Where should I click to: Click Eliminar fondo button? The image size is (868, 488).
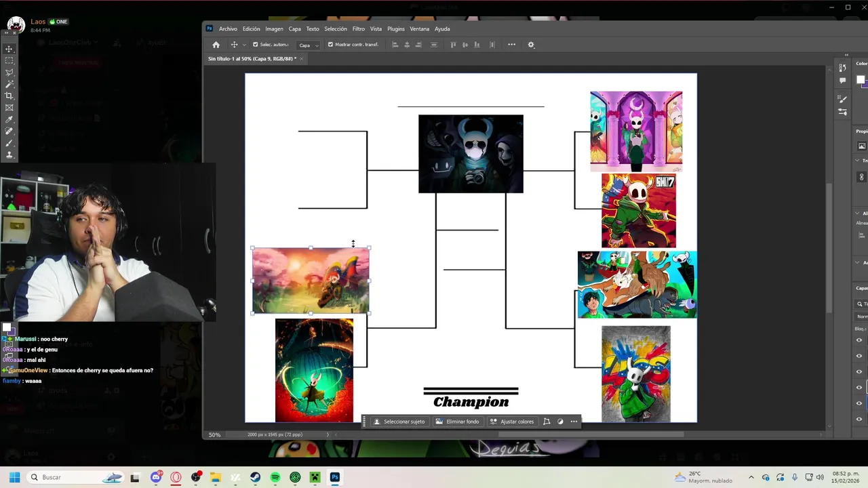pyautogui.click(x=457, y=422)
